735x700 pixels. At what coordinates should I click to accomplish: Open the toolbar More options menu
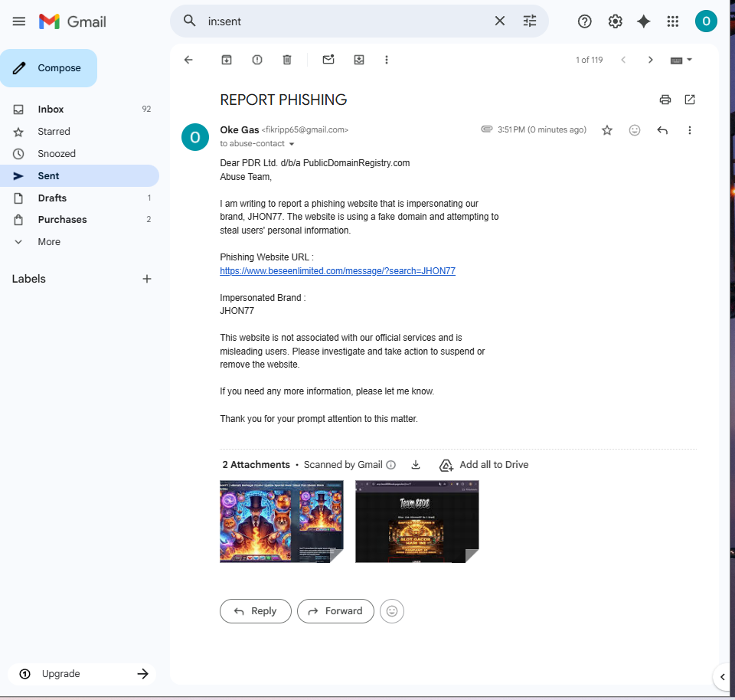click(386, 60)
